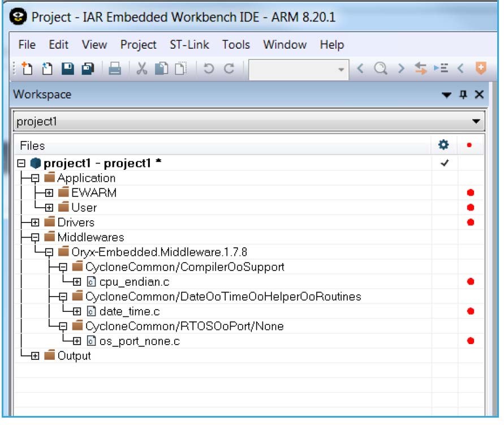The height and width of the screenshot is (425, 504).
Task: Open the project1 configuration dropdown
Action: [476, 122]
